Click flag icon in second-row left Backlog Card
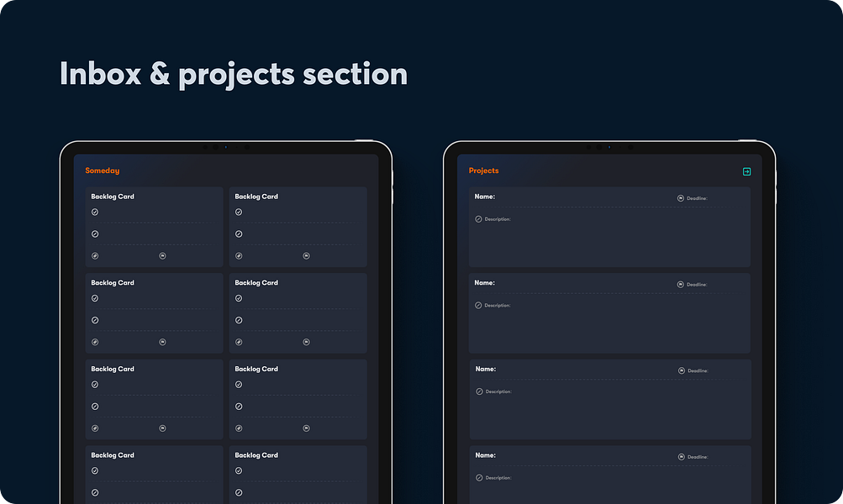Viewport: 843px width, 504px height. click(162, 342)
